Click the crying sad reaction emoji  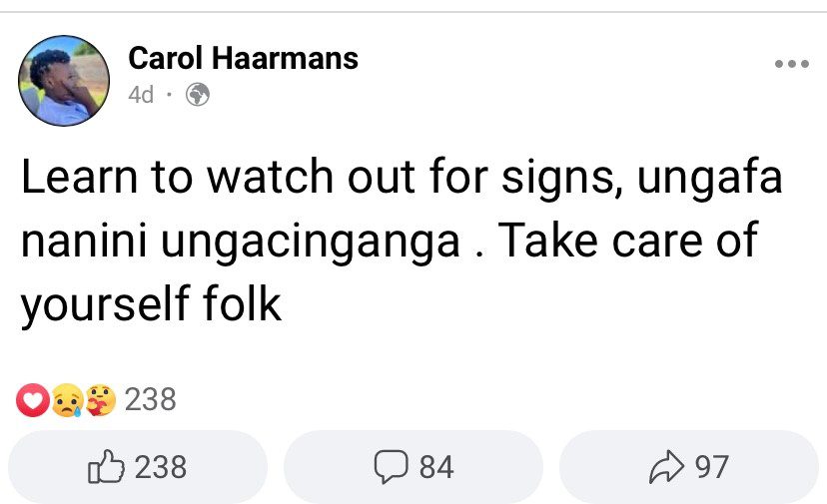click(66, 401)
